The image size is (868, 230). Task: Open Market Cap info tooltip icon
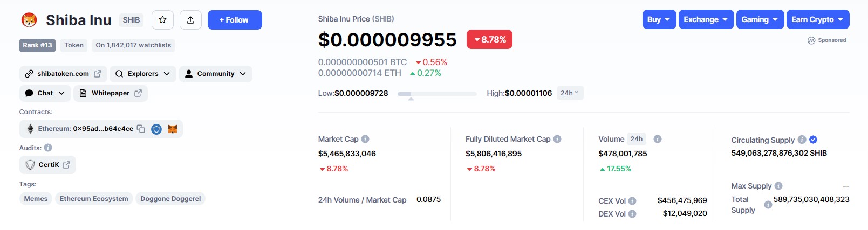pos(365,139)
